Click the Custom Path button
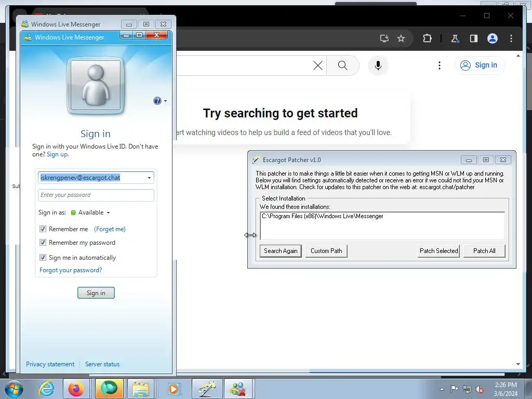 click(x=326, y=251)
